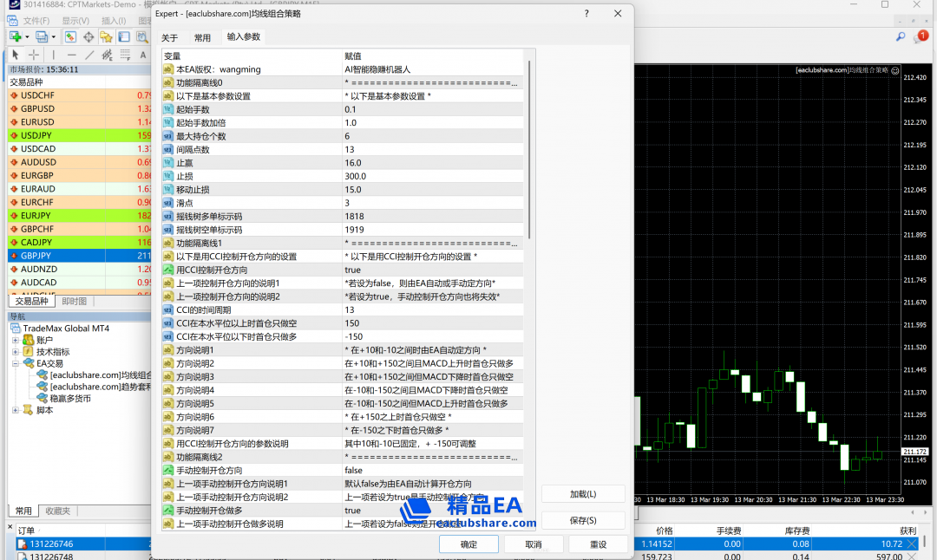Click the Navigator folder-star toolbar icon

click(x=106, y=37)
